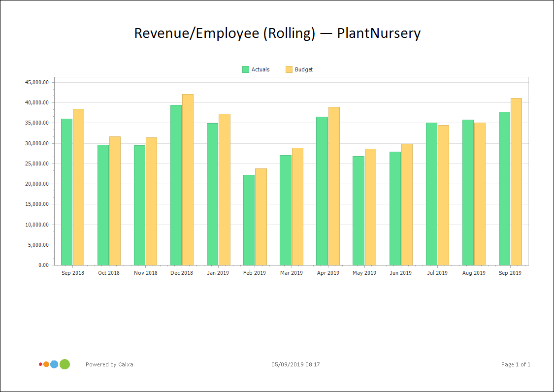Viewport: 554px width, 392px height.
Task: Click the Page 1 of 1 label
Action: [515, 364]
